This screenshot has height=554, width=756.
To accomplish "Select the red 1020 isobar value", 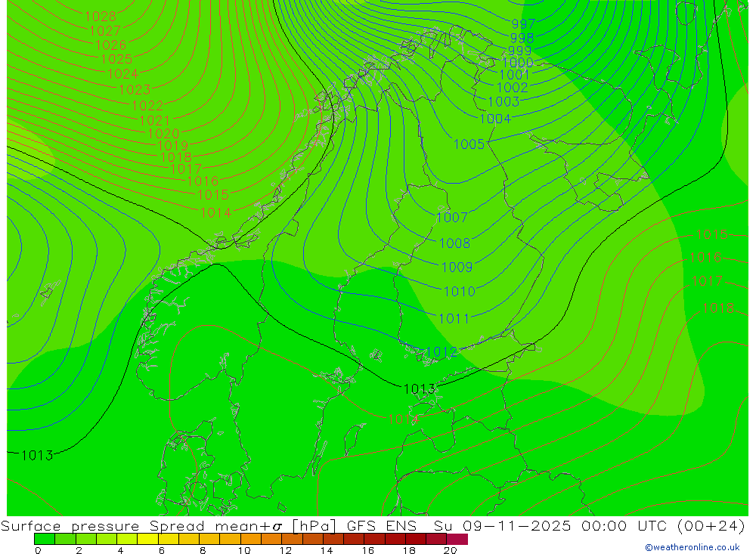I will coord(164,134).
